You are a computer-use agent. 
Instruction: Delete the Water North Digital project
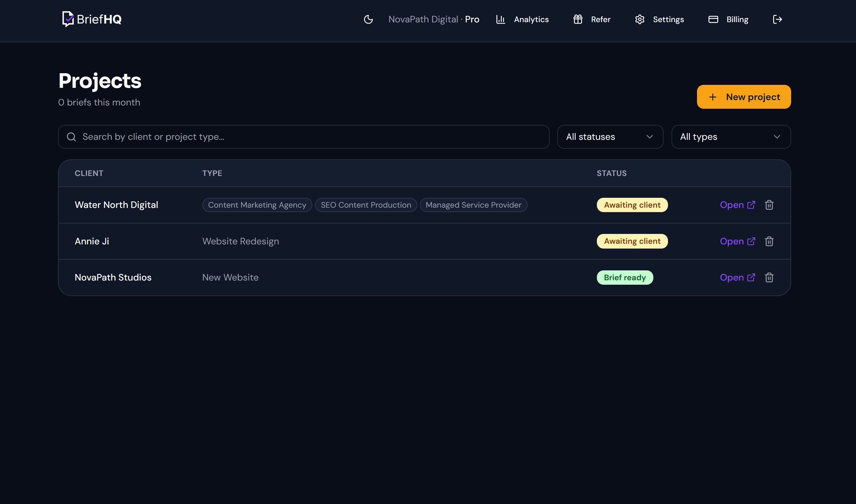point(769,205)
